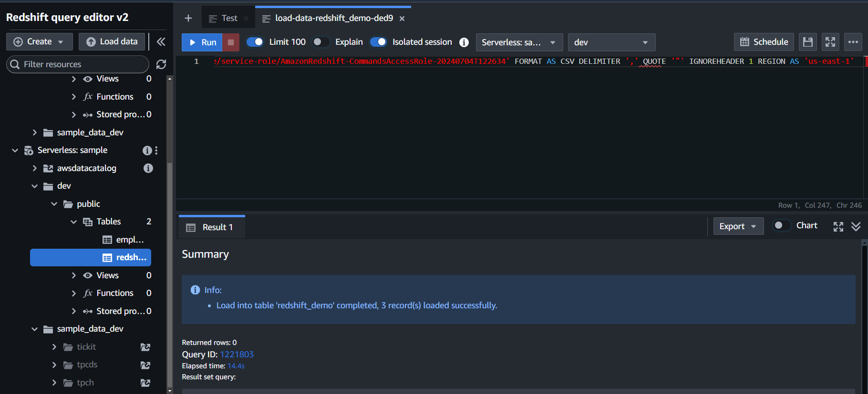Stop the running query with the stop square

coord(231,42)
